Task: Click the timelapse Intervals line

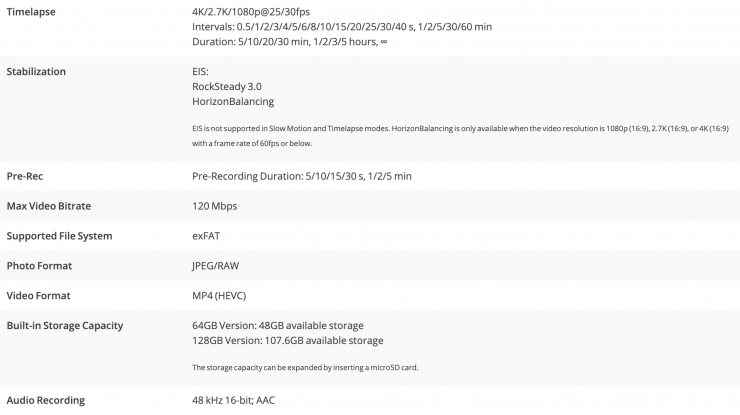Action: (342, 26)
